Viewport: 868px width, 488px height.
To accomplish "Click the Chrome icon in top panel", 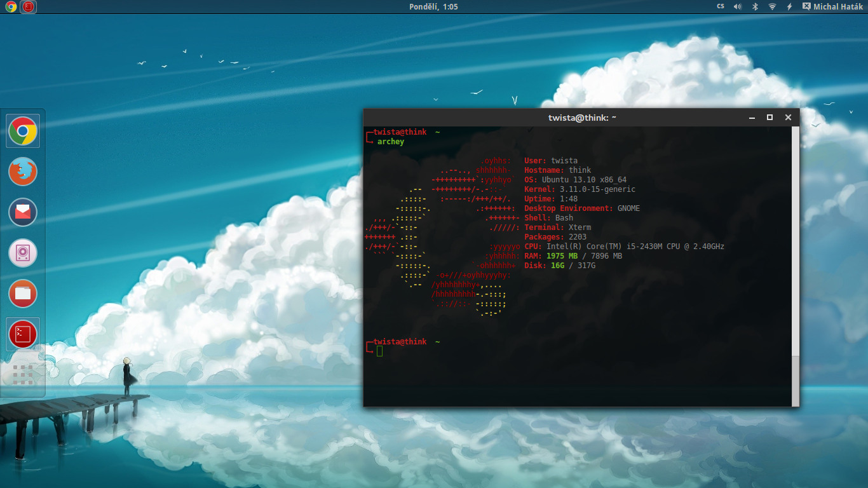I will coord(11,7).
